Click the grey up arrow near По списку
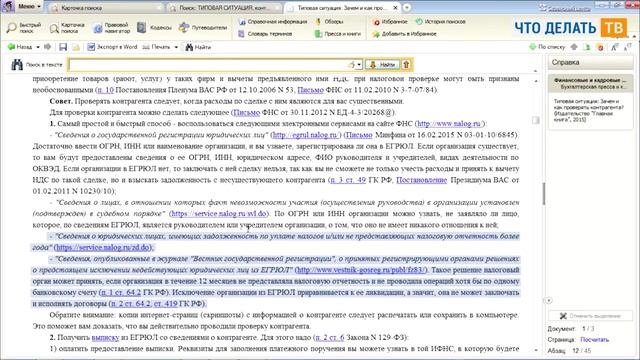Image resolution: width=640 pixels, height=360 pixels. (574, 47)
